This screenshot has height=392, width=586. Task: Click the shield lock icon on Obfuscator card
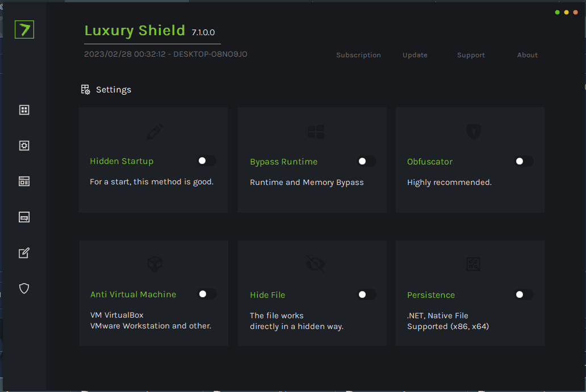(474, 132)
